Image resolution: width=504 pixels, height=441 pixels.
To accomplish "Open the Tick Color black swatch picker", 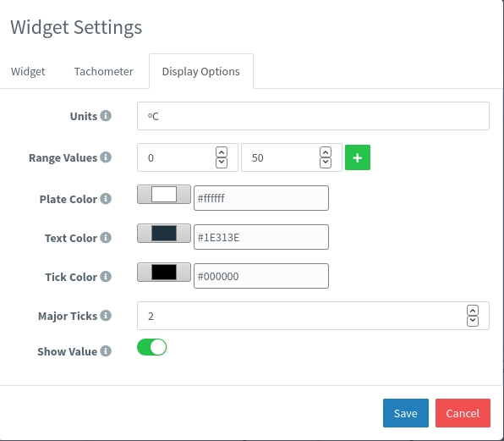I will click(x=164, y=272).
